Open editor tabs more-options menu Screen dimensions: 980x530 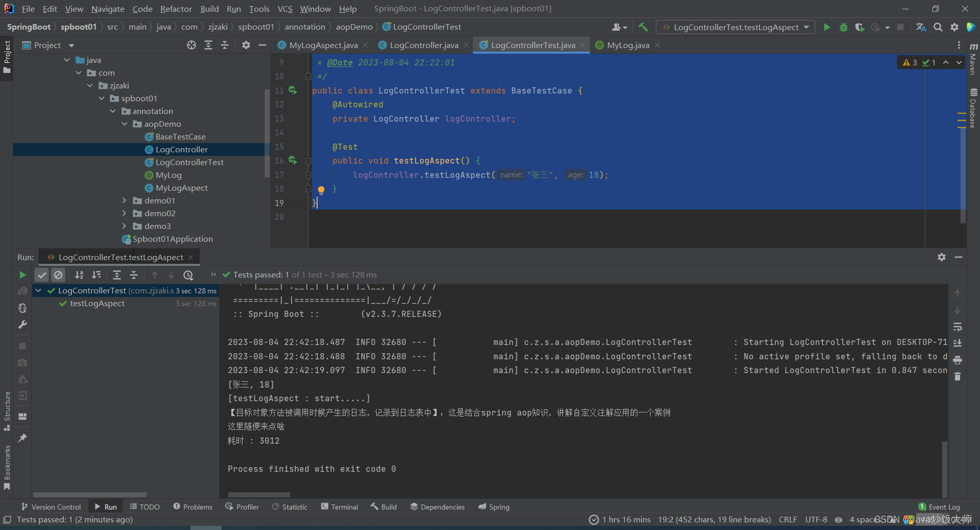959,45
